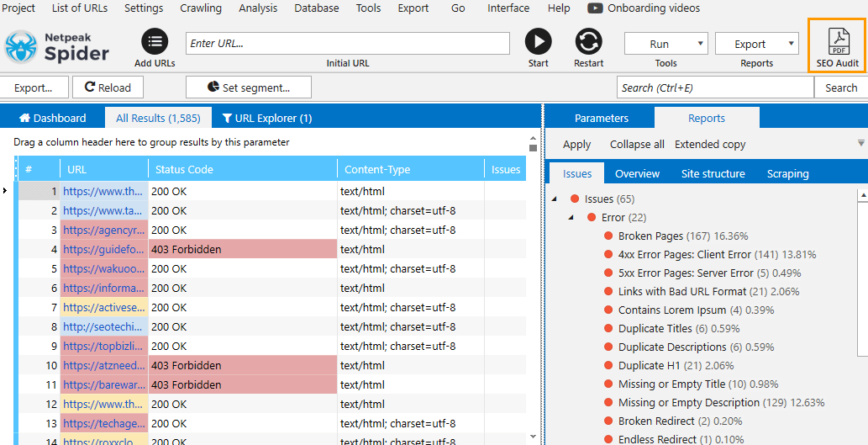Click the YouTube Onboarding videos icon
868x445 pixels.
click(595, 8)
